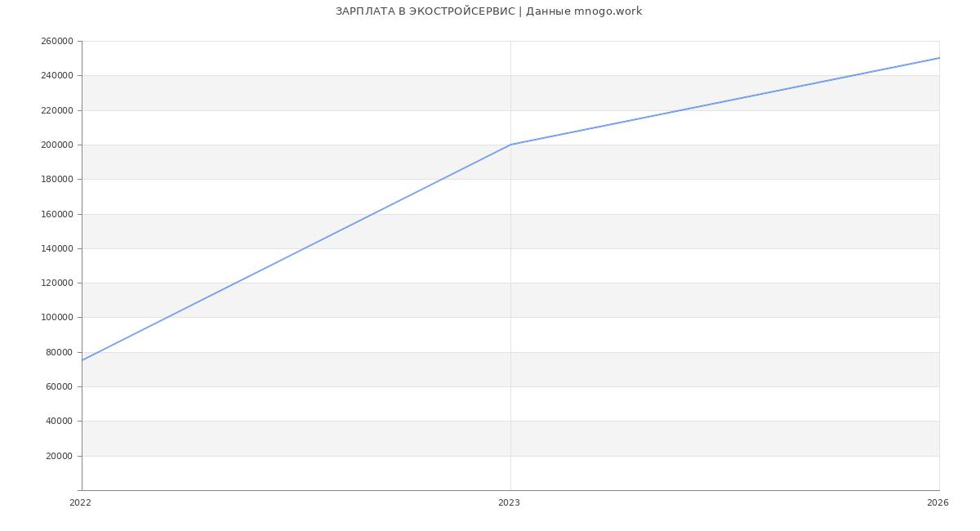This screenshot has width=980, height=531.
Task: Click the 2022 data point on the line
Action: 82,360
